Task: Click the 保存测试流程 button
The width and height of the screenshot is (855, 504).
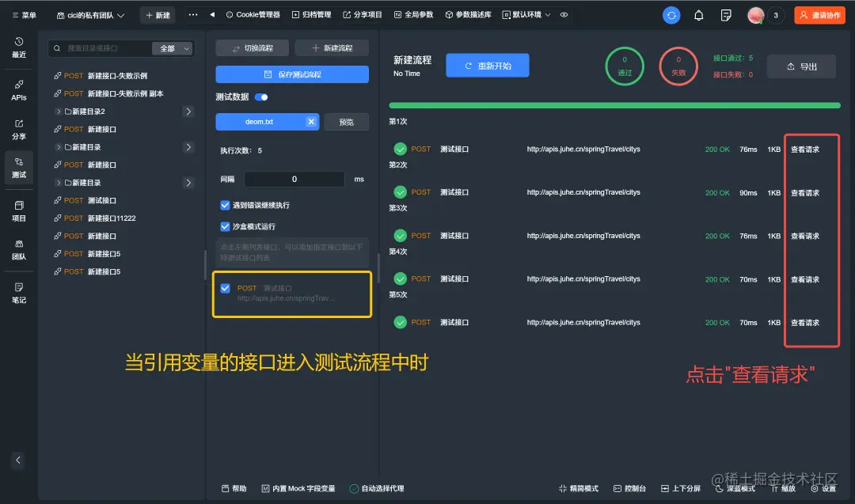Action: [291, 74]
